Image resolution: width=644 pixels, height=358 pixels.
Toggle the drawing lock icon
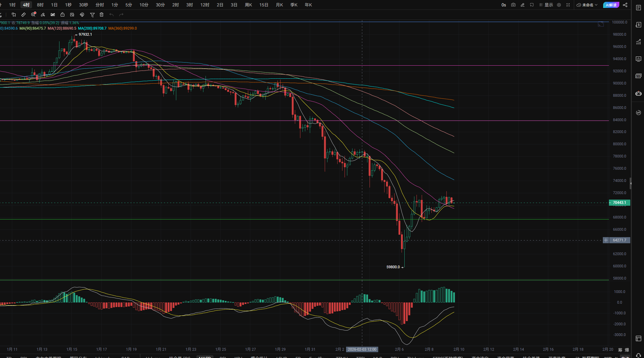point(63,15)
